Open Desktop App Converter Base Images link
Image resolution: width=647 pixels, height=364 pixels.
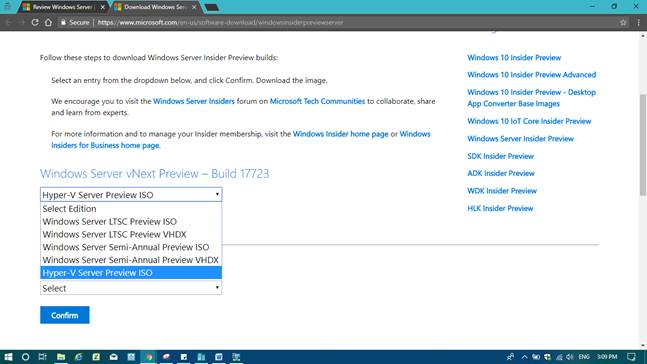tap(531, 98)
